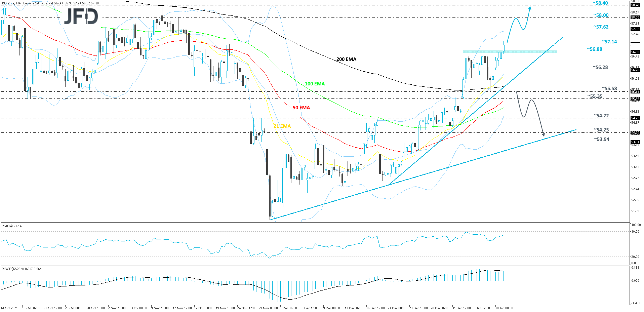Click the teal resistance zone rectangle near 56.88
This screenshot has height=312, width=644.
click(524, 51)
